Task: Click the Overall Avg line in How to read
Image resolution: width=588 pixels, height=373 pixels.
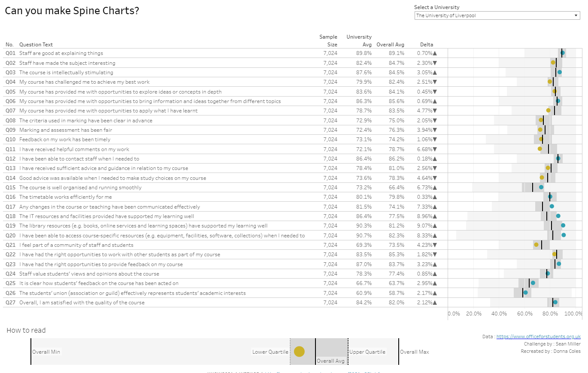Action: (x=316, y=352)
